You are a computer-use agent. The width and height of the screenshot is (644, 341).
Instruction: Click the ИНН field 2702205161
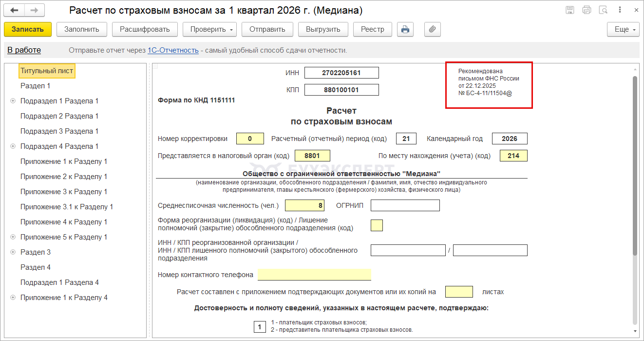(341, 73)
